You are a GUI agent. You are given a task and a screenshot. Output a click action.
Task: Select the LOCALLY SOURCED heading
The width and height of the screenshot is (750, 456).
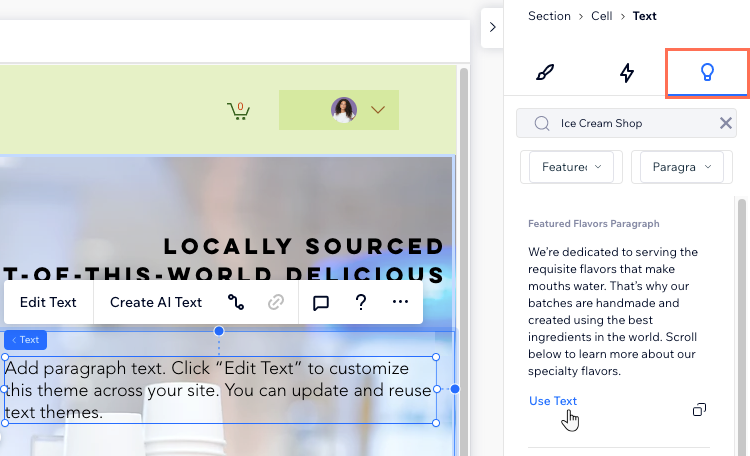click(x=304, y=246)
